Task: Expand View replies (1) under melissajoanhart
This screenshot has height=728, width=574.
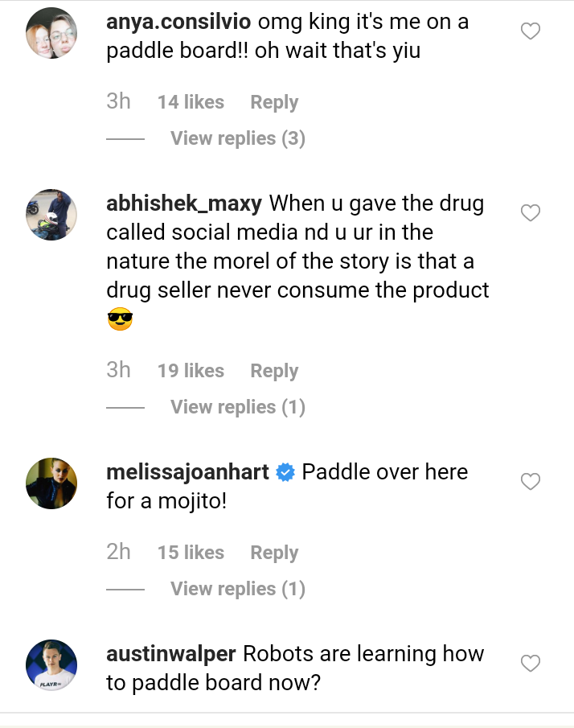Action: pyautogui.click(x=237, y=589)
